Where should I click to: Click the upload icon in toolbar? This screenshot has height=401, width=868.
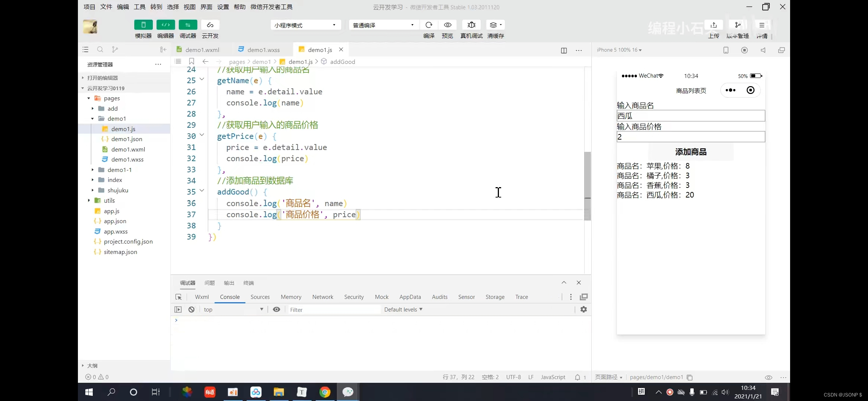tap(713, 25)
